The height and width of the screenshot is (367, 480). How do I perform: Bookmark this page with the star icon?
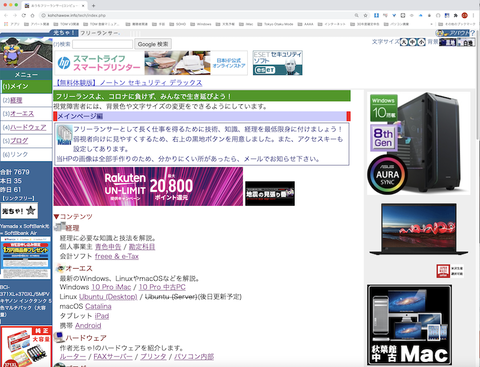coord(366,15)
